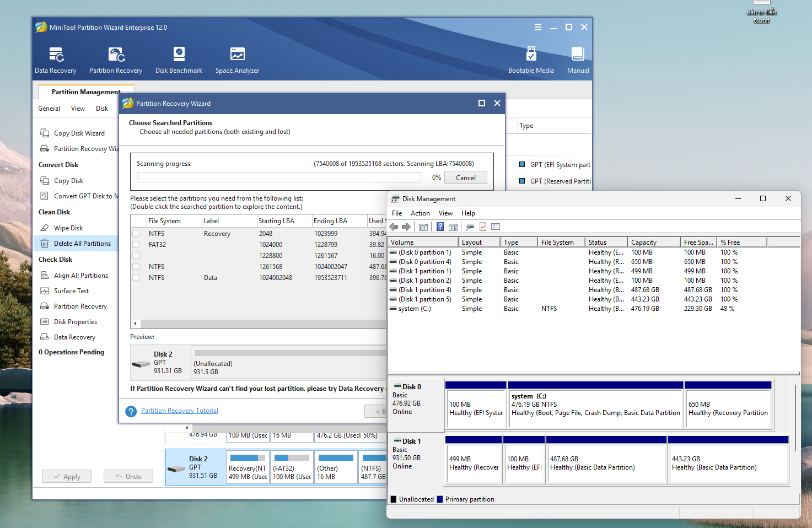
Task: Open the Bootable Media builder
Action: 531,60
